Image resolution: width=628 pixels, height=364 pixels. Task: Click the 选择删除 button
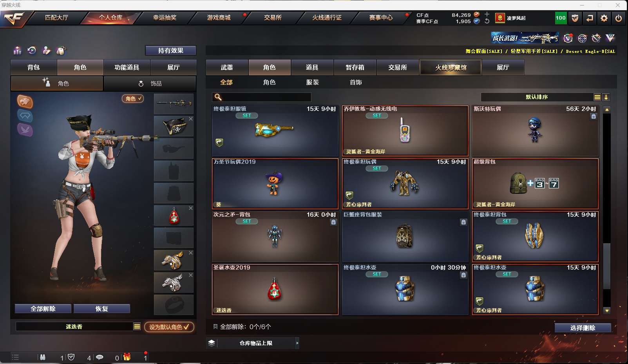tap(583, 328)
